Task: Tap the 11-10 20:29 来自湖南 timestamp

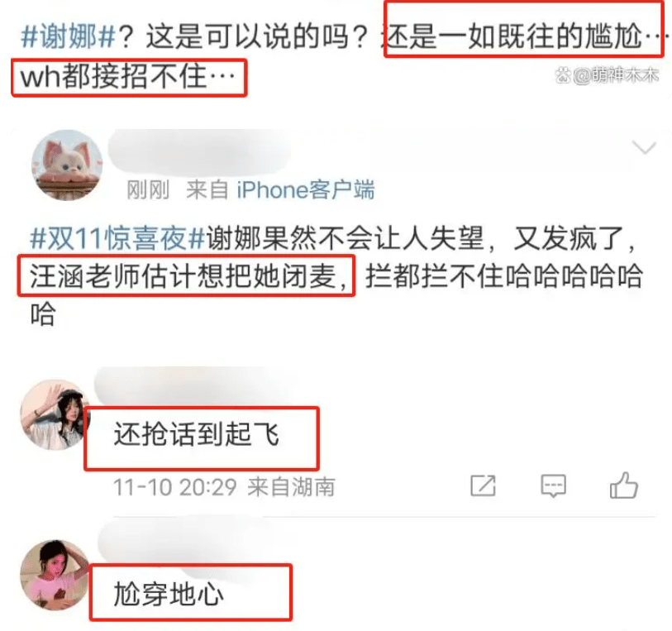Action: [224, 487]
